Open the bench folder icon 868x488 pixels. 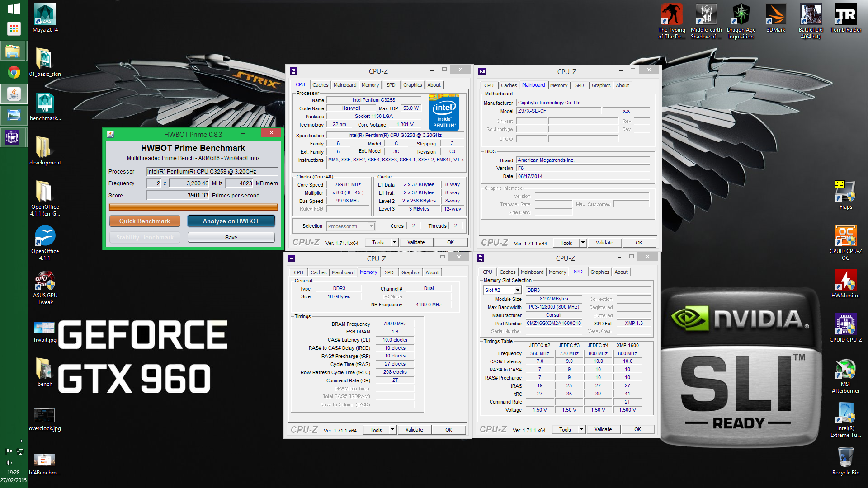[x=45, y=372]
